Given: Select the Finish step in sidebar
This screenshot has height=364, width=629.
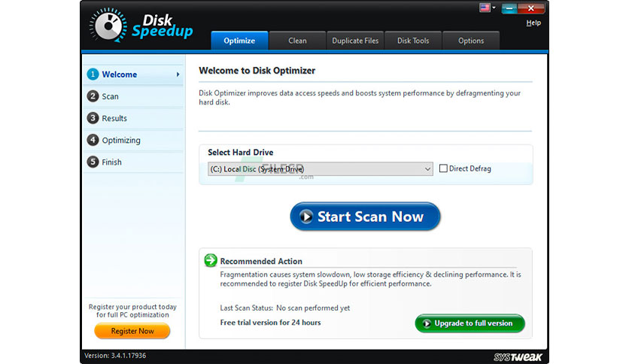Looking at the screenshot, I should 133,162.
